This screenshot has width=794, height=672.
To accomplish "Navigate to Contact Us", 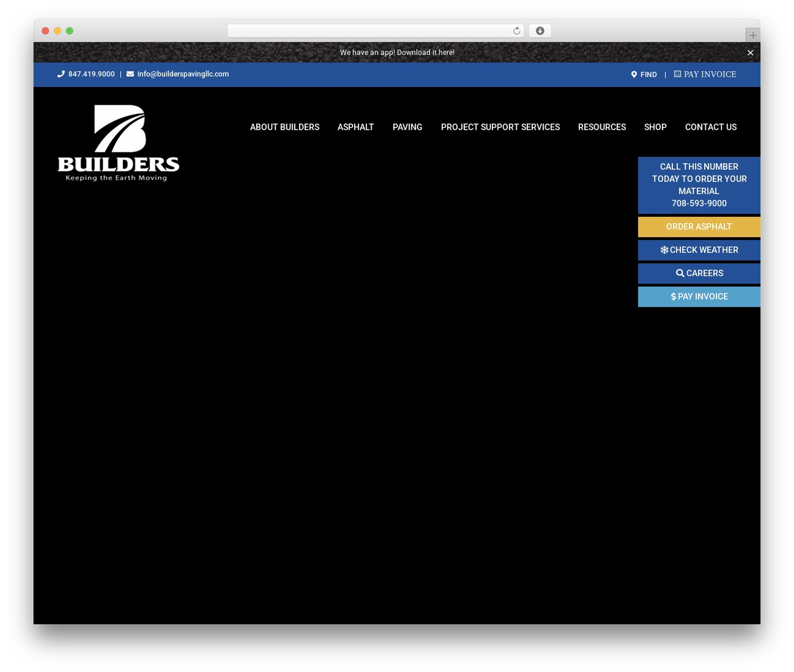I will click(x=711, y=127).
